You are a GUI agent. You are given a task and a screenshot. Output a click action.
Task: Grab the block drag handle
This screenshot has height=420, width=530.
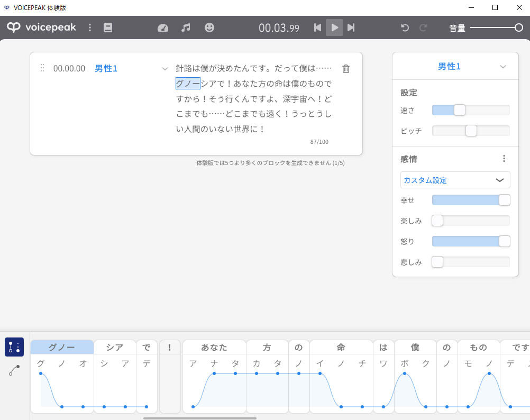coord(42,68)
